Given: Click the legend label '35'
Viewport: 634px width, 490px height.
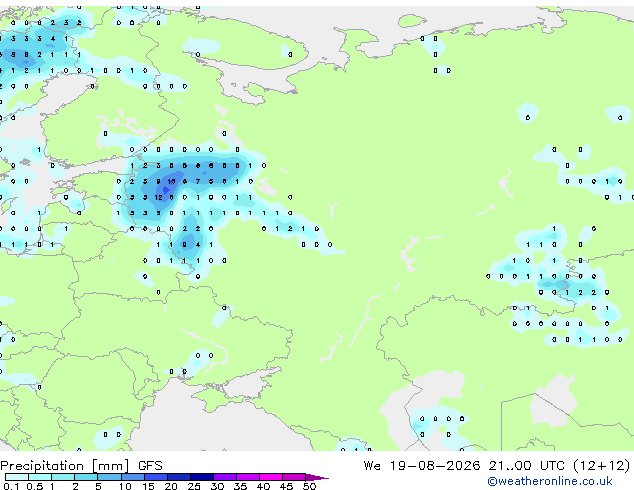Looking at the screenshot, I should click(241, 486).
